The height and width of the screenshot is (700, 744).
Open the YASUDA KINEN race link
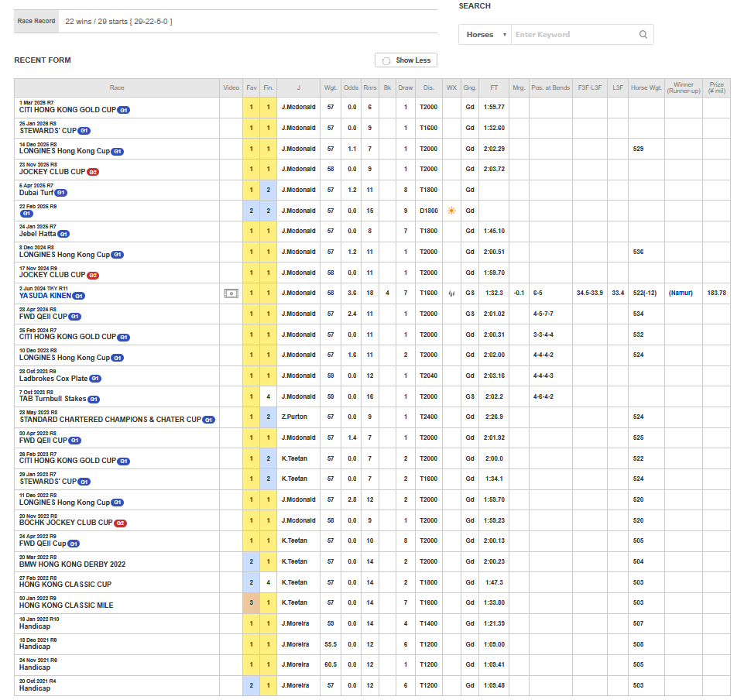(x=45, y=296)
